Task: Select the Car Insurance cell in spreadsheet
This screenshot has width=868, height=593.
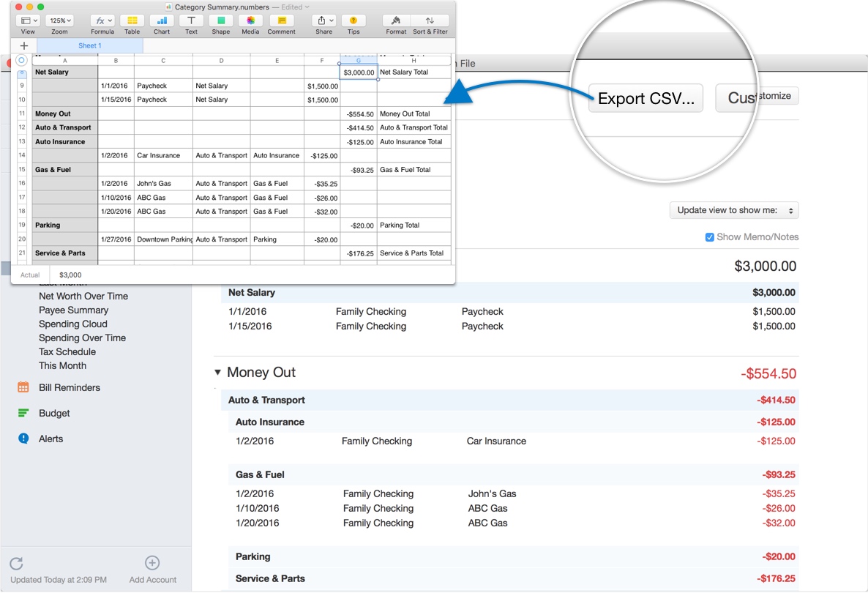Action: 163,156
